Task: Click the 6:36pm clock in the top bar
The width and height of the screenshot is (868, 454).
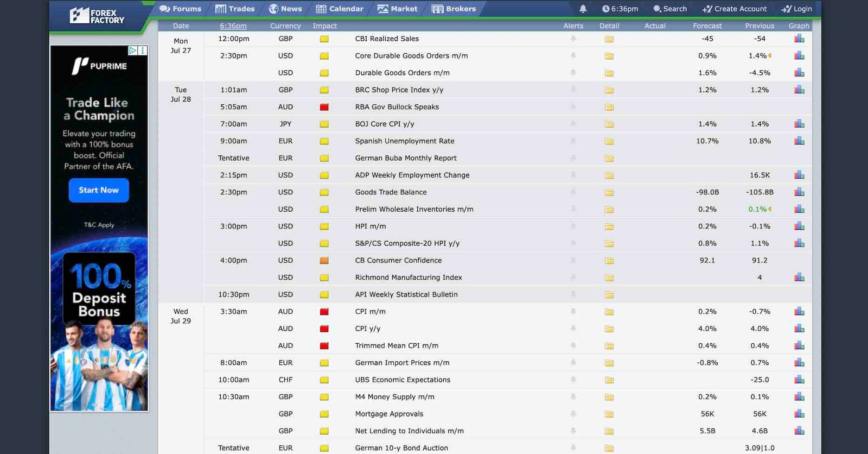Action: [620, 9]
